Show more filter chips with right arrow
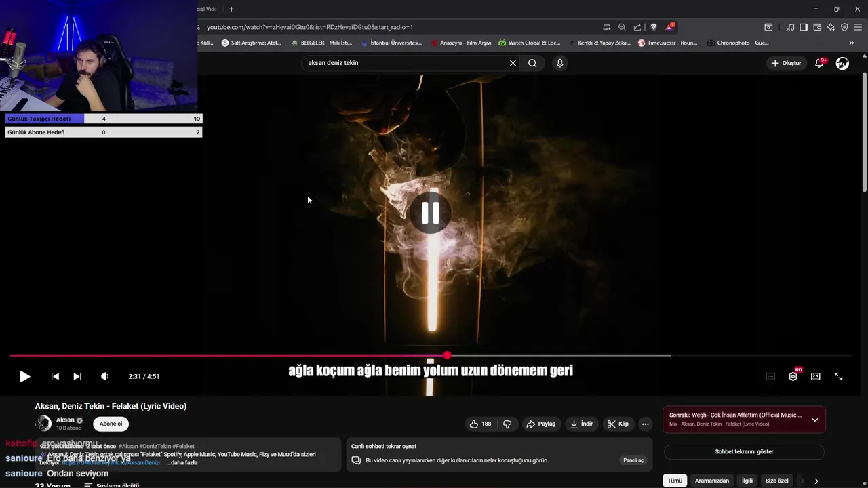The image size is (868, 488). coord(816,481)
